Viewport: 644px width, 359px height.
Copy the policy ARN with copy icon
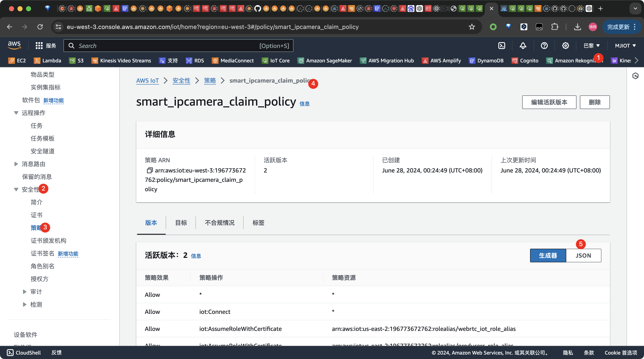click(149, 171)
